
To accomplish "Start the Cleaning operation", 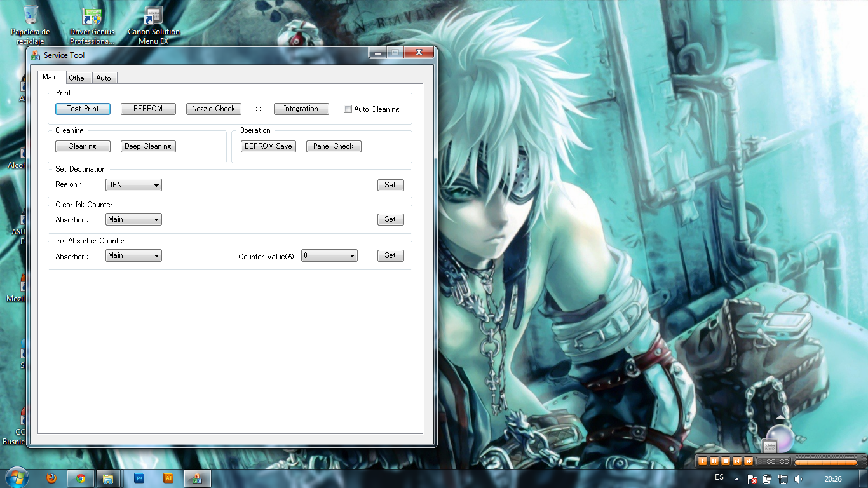I will point(83,146).
